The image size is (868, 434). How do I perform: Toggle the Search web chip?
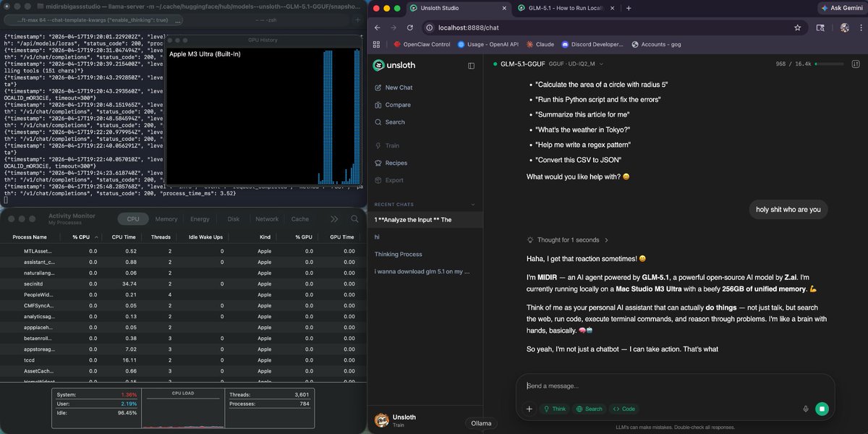coord(589,409)
